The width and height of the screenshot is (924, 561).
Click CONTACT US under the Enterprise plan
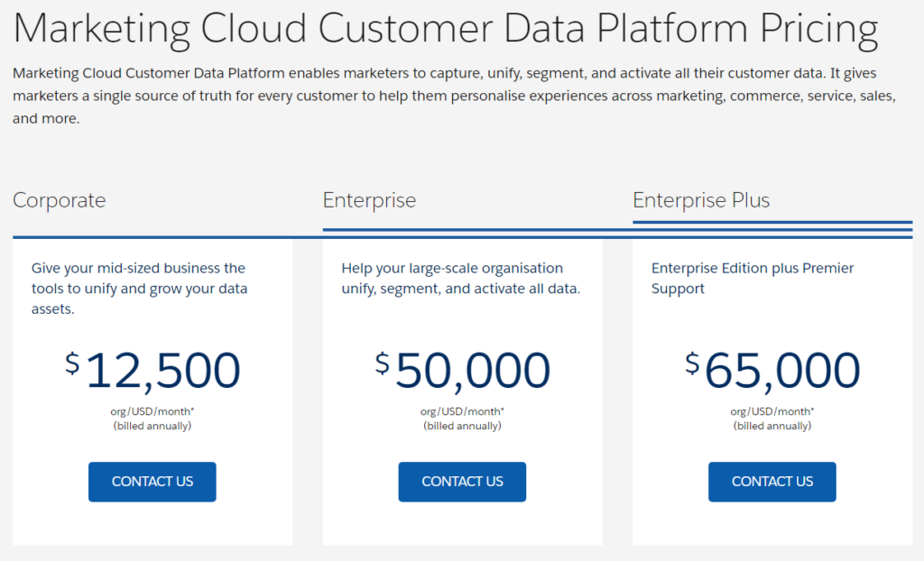462,482
